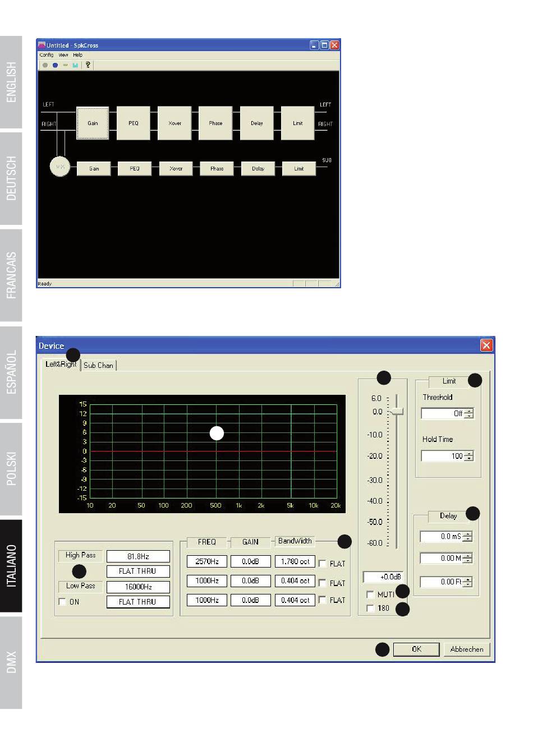Click the gain fader slider handle

397,412
